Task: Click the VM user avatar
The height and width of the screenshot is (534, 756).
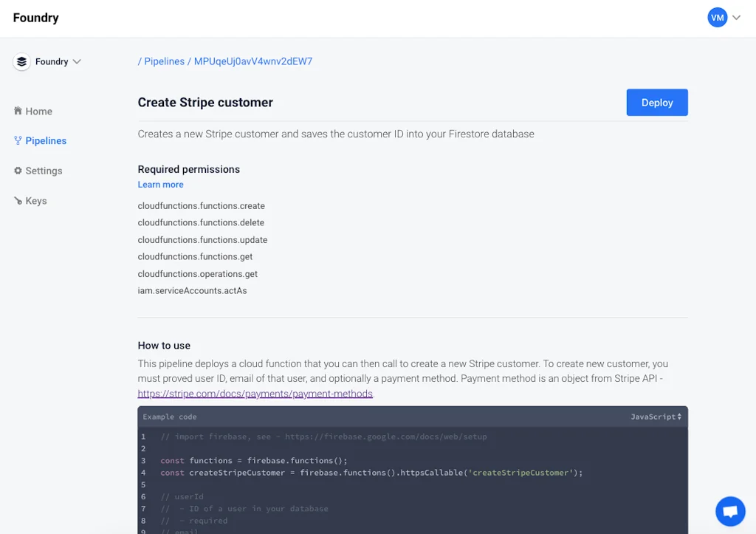Action: point(717,18)
